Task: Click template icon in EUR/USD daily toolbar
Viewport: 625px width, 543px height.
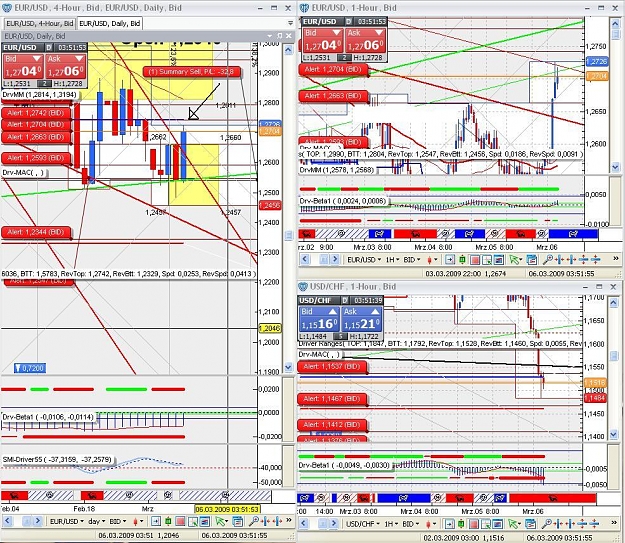Action: point(204,521)
